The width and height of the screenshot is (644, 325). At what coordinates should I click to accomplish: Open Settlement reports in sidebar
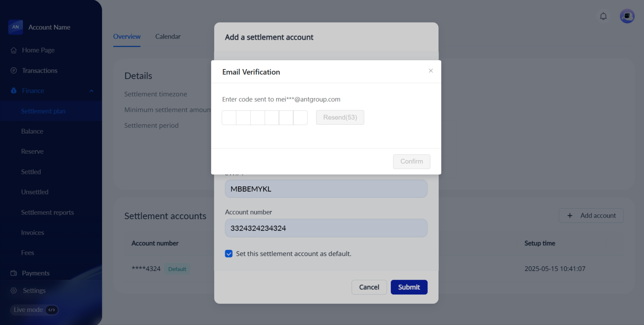[47, 212]
